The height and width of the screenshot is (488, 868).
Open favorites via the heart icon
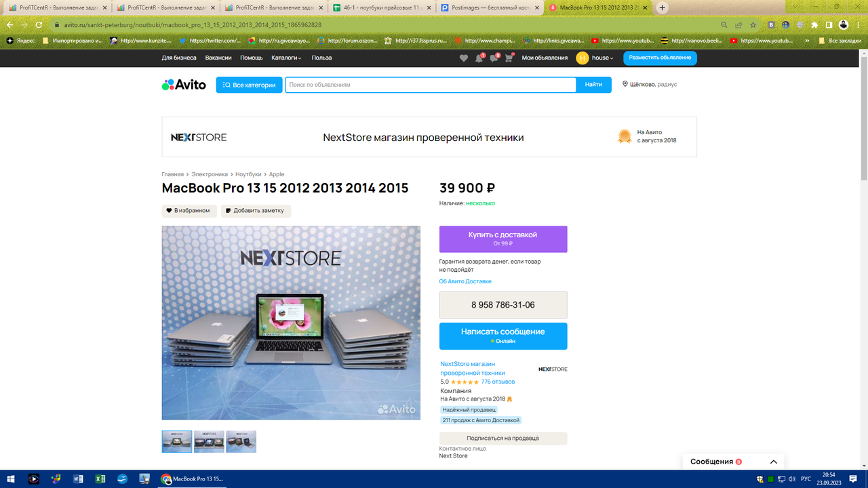(463, 58)
